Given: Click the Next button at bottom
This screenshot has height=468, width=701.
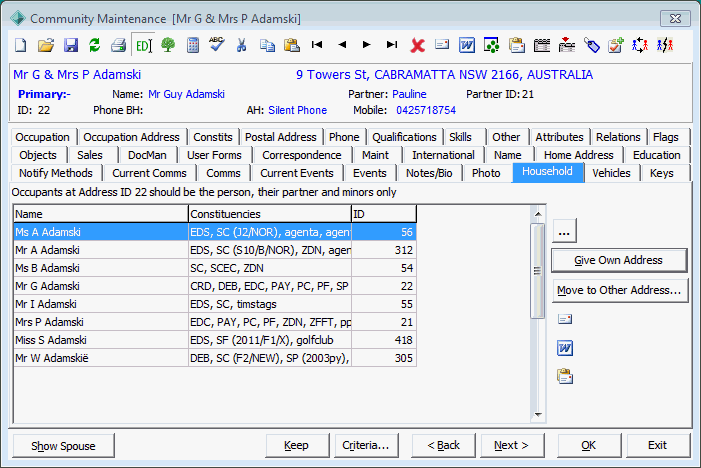Looking at the screenshot, I should pyautogui.click(x=511, y=445).
